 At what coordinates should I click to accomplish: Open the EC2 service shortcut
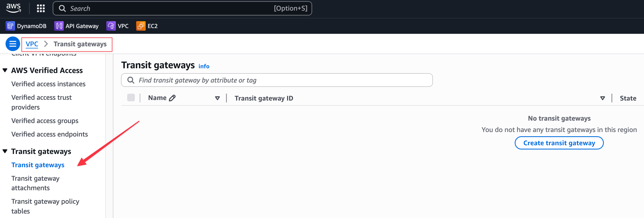coord(146,26)
